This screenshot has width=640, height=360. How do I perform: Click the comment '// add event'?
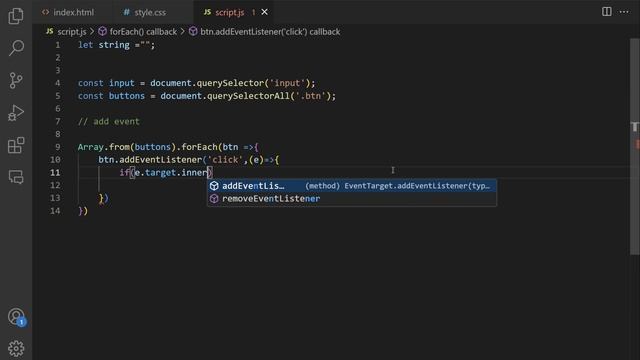pos(109,122)
